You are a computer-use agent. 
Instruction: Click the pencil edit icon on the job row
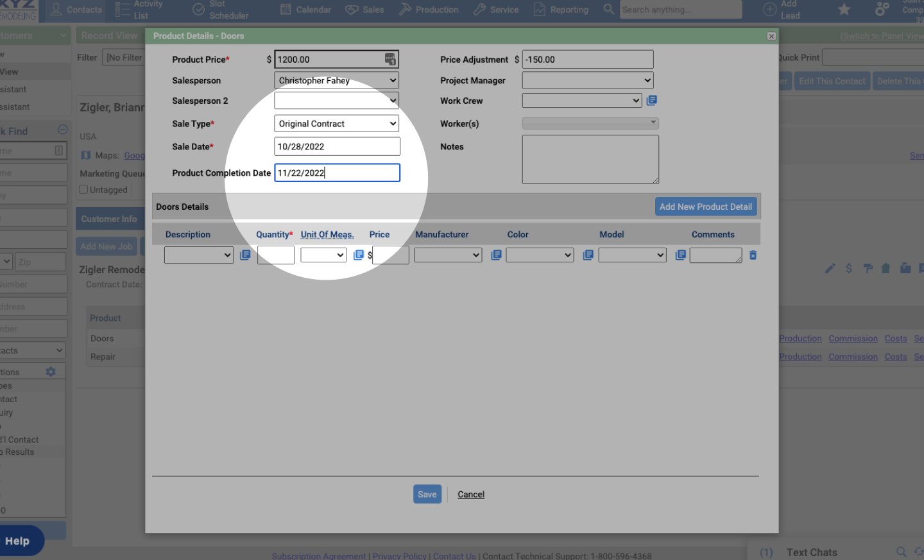click(x=830, y=268)
